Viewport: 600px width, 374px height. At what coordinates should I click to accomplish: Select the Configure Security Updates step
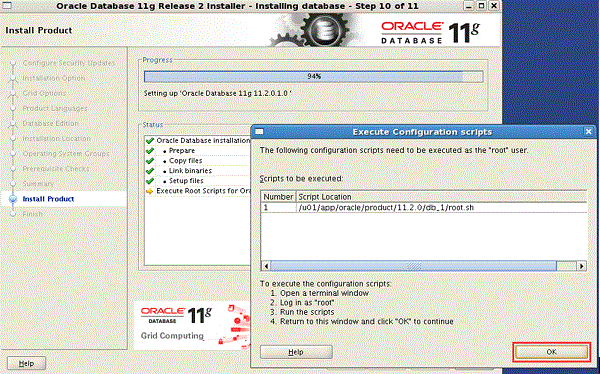[69, 63]
